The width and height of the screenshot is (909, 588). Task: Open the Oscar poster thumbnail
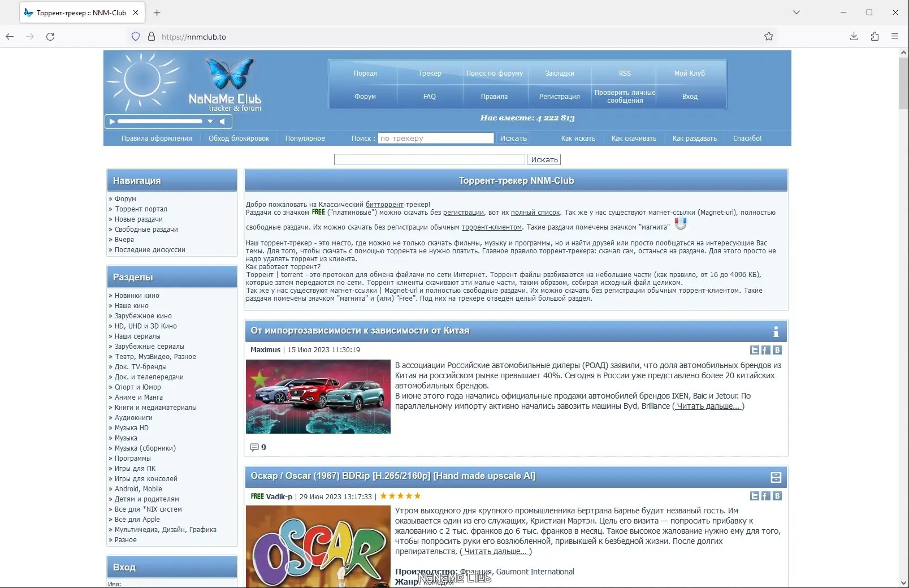tap(318, 547)
